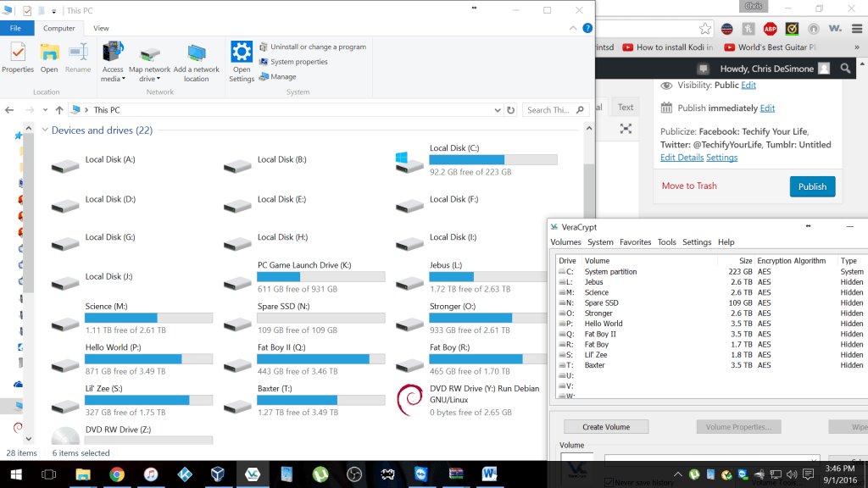
Task: Edit the post Visibility setting
Action: coord(748,86)
